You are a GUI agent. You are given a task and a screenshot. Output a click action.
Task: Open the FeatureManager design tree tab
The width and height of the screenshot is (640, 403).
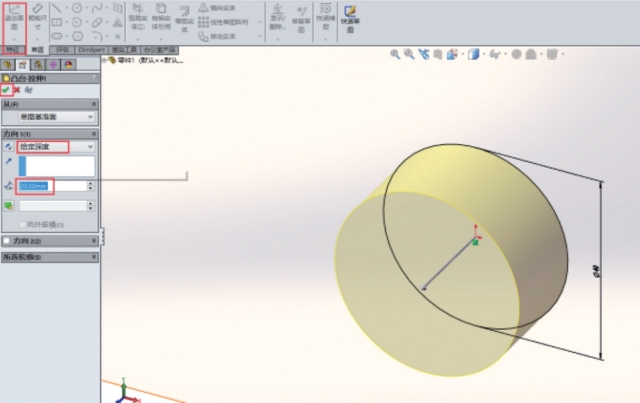click(7, 65)
